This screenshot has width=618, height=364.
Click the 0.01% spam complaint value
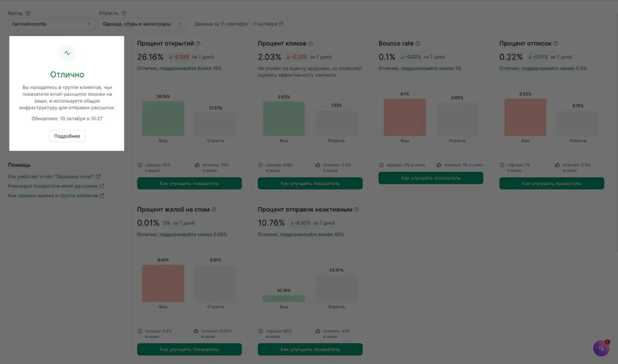(x=148, y=223)
